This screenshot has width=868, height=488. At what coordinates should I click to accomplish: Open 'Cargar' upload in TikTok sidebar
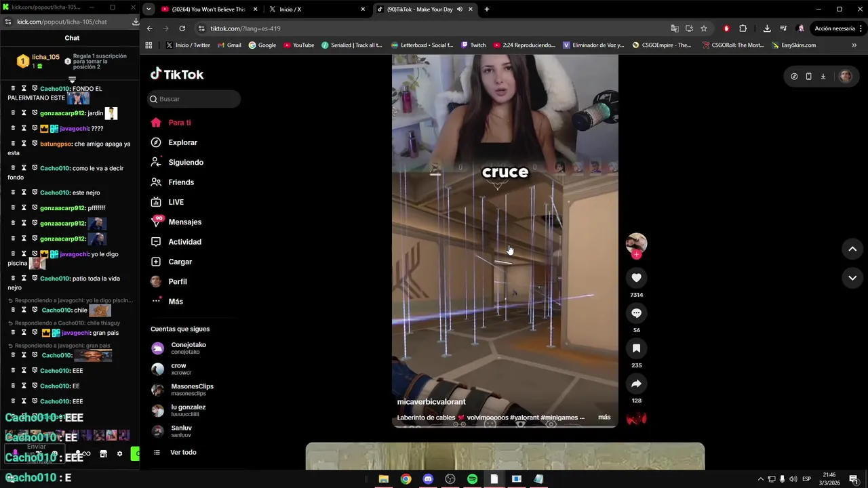(x=180, y=262)
